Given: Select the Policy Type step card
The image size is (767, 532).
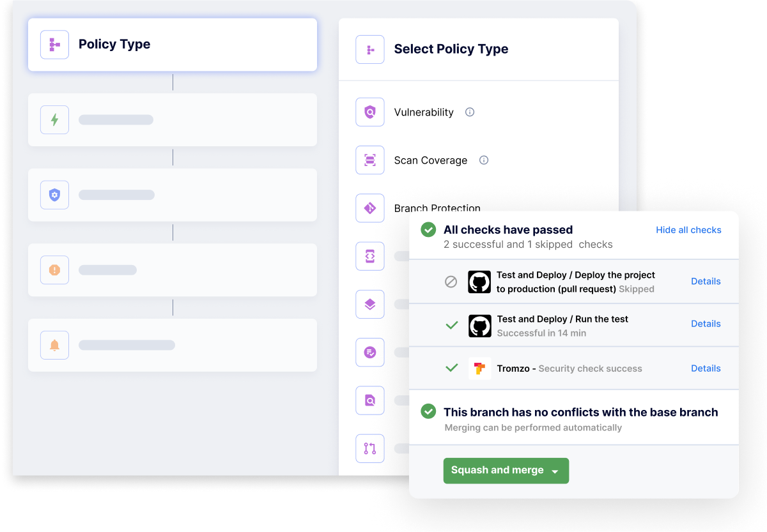Looking at the screenshot, I should (x=173, y=44).
